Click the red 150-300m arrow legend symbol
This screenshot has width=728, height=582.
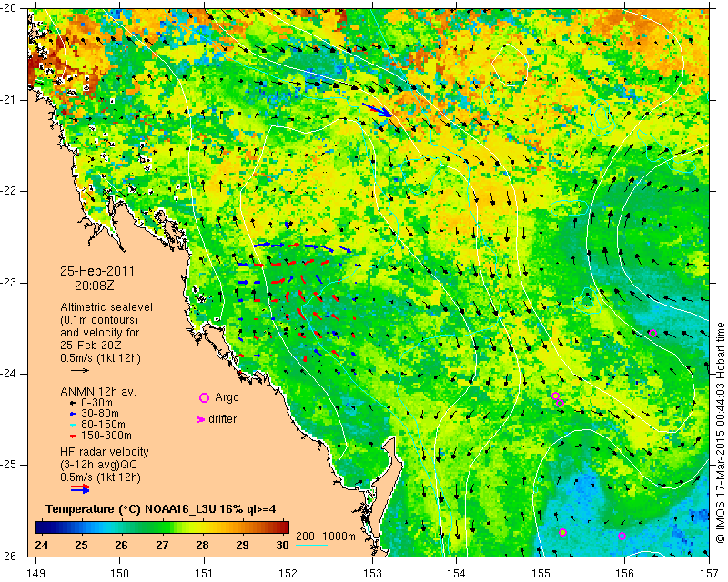tap(73, 436)
